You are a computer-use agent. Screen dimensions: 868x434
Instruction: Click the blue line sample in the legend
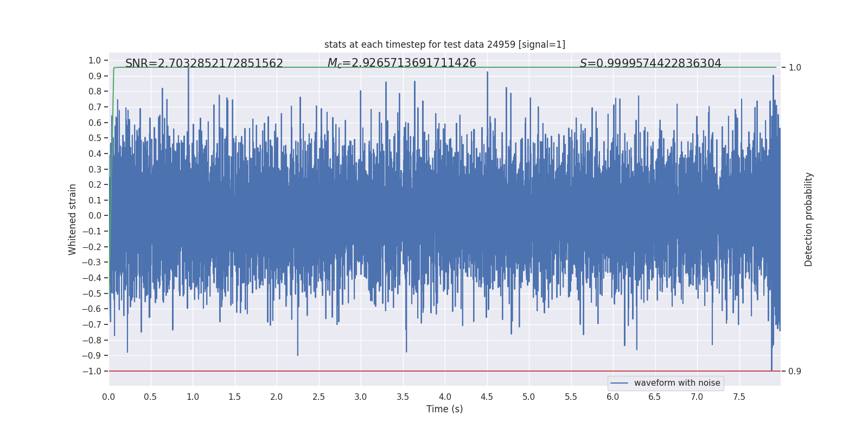point(620,383)
